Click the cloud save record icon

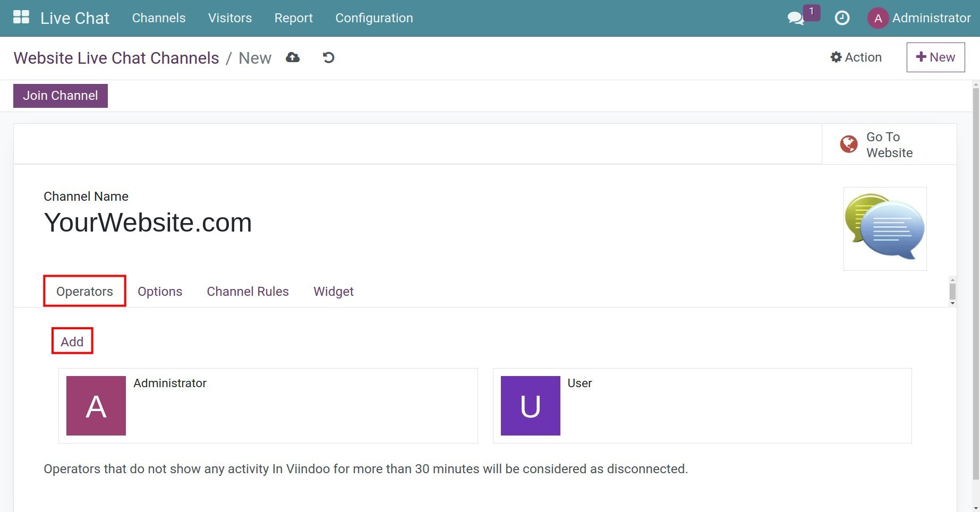pyautogui.click(x=293, y=57)
